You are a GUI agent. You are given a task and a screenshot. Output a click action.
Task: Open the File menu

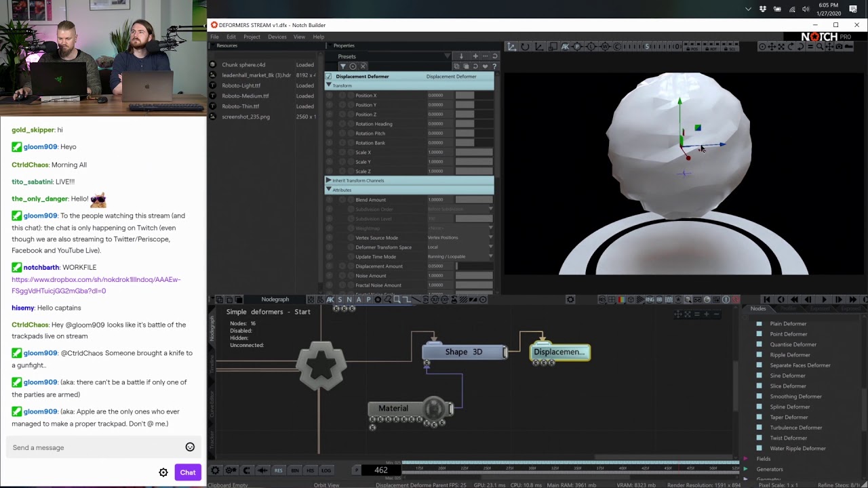click(214, 37)
